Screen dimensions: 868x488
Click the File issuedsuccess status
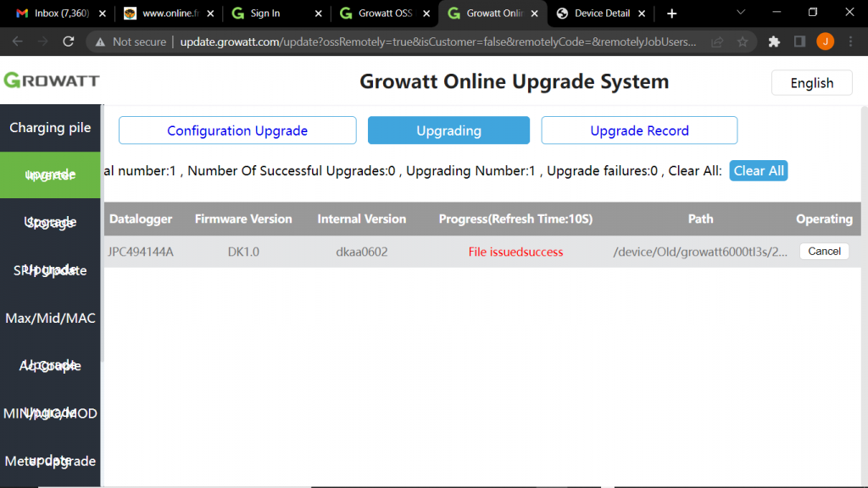[515, 252]
